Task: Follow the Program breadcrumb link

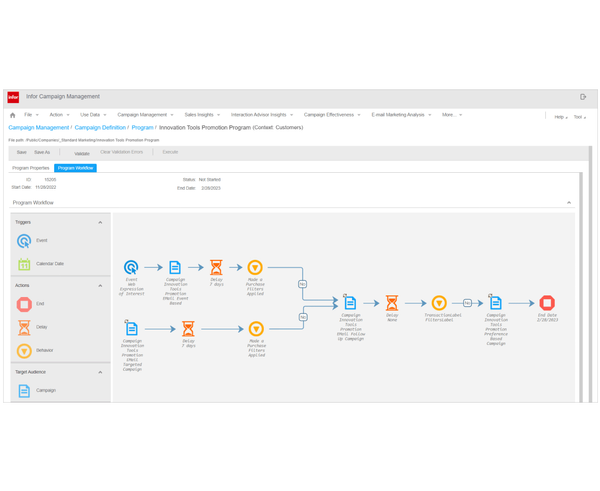Action: pyautogui.click(x=142, y=127)
